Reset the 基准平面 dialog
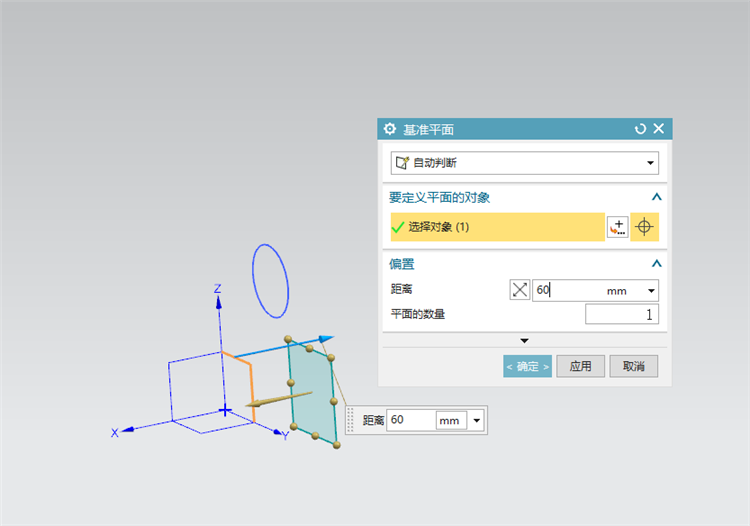Viewport: 750px width, 526px height. point(640,129)
